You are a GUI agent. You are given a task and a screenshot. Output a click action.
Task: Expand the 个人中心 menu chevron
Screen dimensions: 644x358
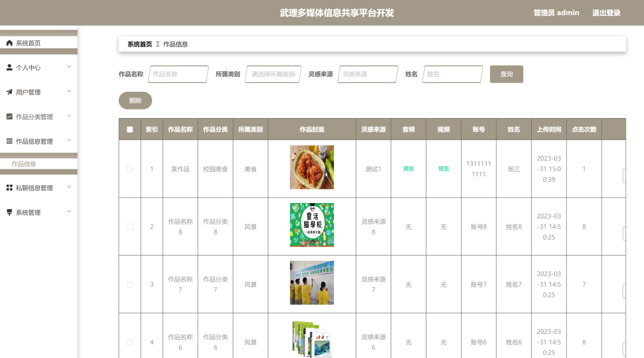point(69,67)
